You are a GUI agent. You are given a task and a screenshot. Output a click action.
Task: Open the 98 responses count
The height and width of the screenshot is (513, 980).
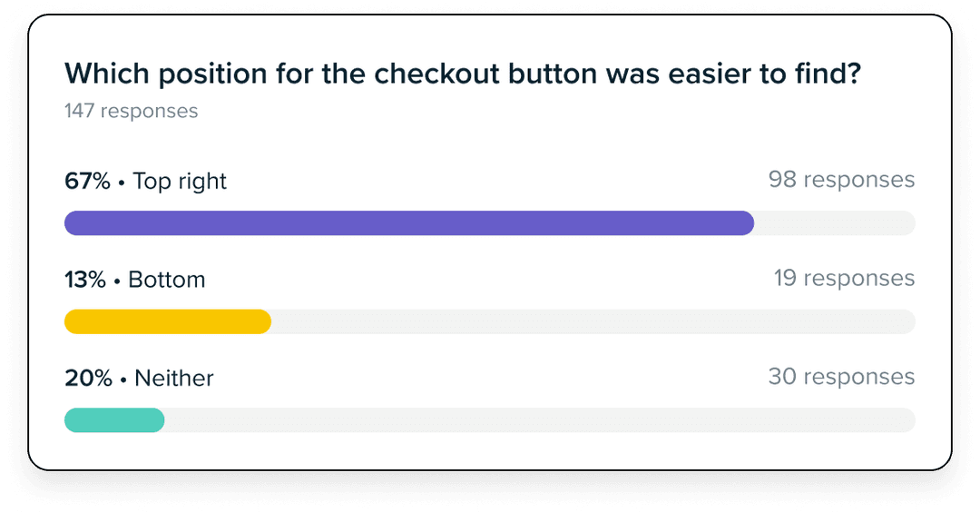(841, 180)
